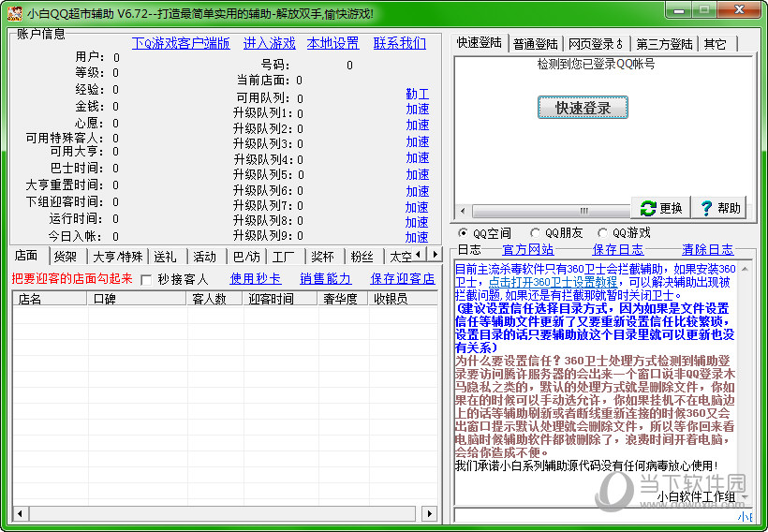The height and width of the screenshot is (532, 768).
Task: Click the 迎客时间 column header
Action: click(x=281, y=299)
